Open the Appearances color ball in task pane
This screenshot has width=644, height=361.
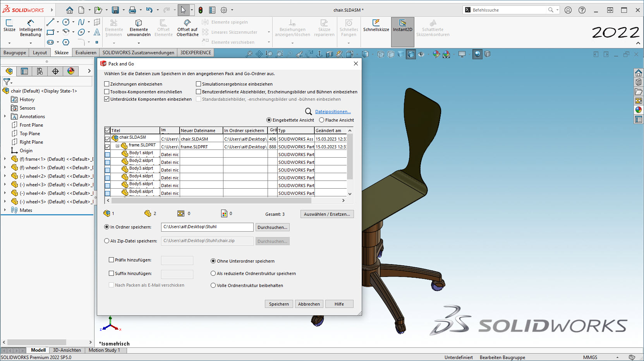639,110
